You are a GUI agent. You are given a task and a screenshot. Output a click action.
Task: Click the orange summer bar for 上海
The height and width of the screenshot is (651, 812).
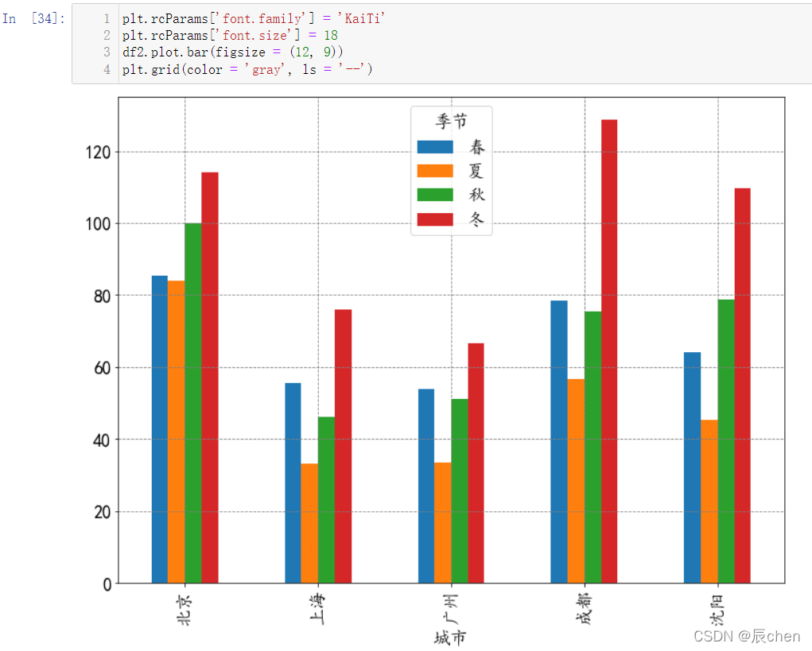coord(309,523)
